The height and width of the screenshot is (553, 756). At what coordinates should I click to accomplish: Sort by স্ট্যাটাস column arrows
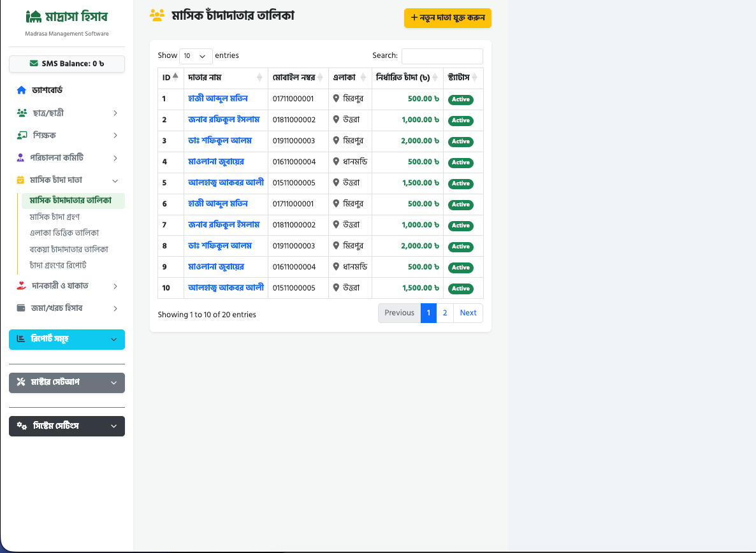coord(474,78)
